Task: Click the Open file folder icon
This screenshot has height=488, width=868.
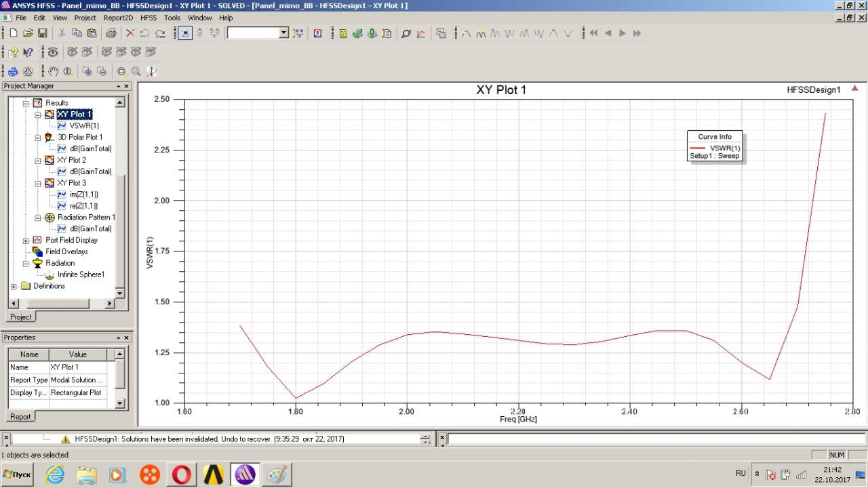Action: point(28,33)
